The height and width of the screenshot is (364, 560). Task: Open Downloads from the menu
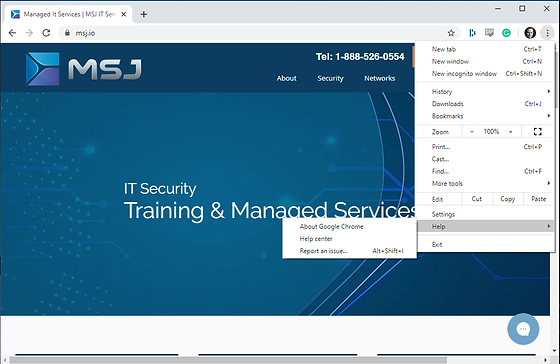(485, 104)
